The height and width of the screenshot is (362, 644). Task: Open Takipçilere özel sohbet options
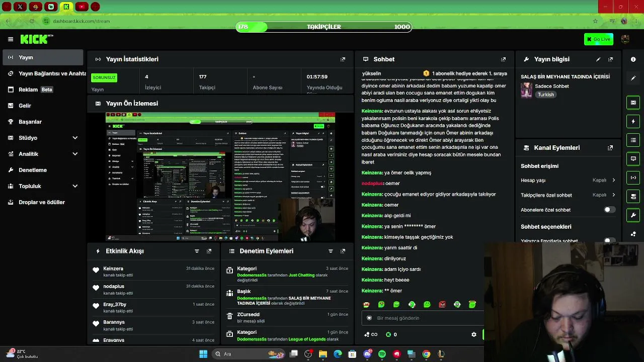[569, 195]
